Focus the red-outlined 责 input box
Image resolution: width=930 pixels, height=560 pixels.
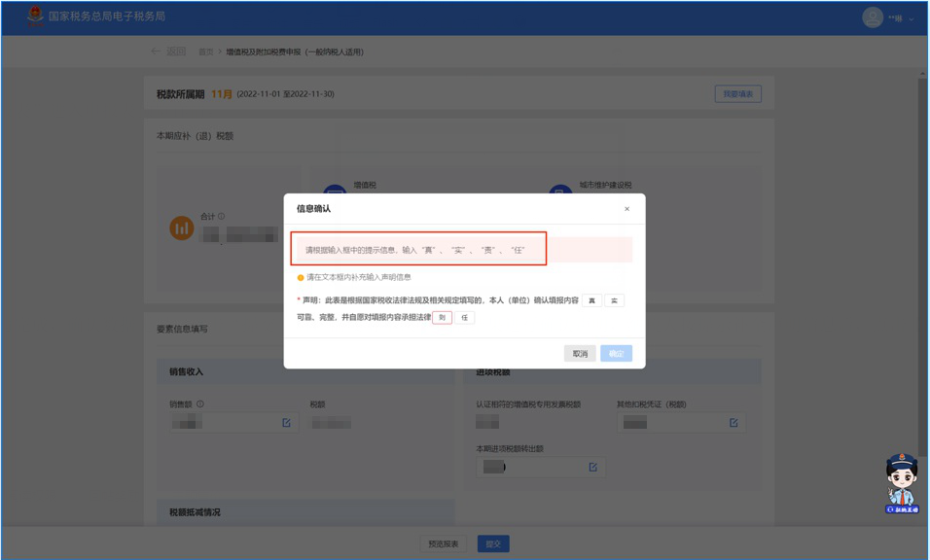point(442,318)
